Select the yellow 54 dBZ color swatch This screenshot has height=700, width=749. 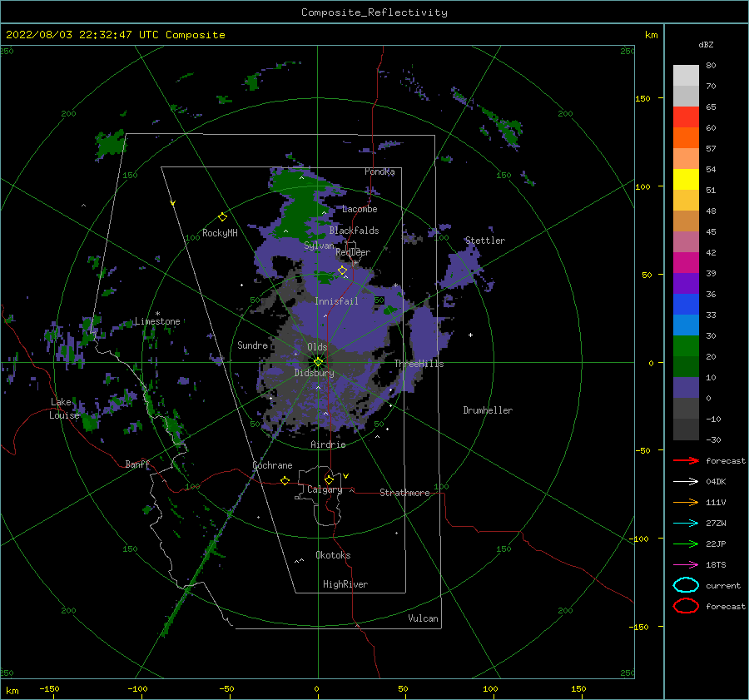click(x=686, y=180)
